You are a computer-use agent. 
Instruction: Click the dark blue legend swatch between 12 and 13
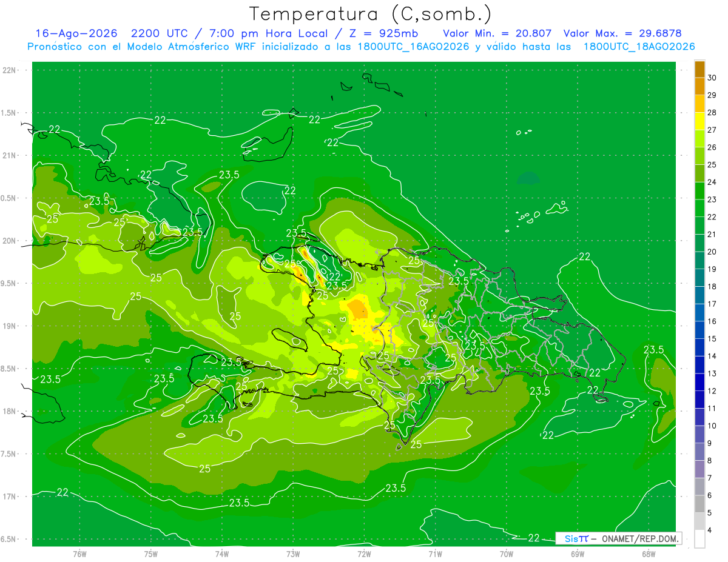point(699,383)
